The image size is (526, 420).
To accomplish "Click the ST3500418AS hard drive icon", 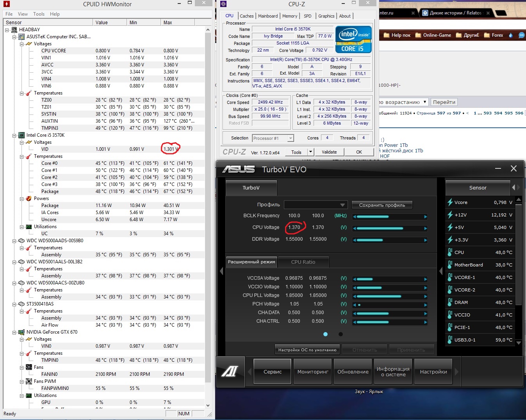I will (21, 304).
